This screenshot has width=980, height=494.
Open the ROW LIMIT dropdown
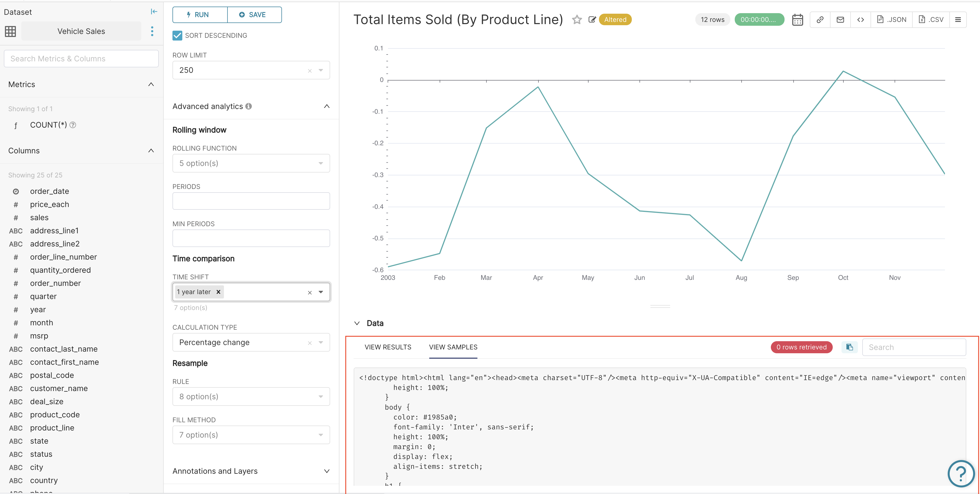(321, 70)
